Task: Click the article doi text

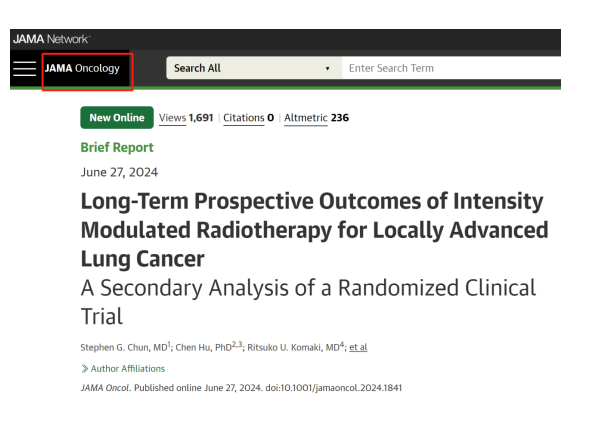Action: (334, 388)
